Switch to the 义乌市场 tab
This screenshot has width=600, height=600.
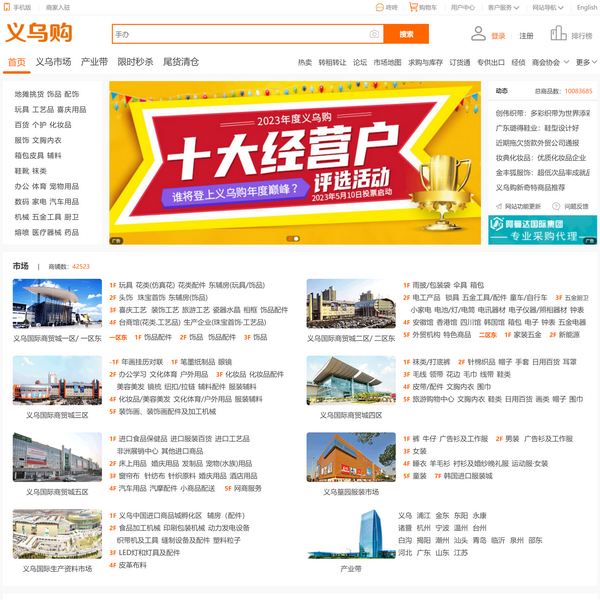(53, 62)
